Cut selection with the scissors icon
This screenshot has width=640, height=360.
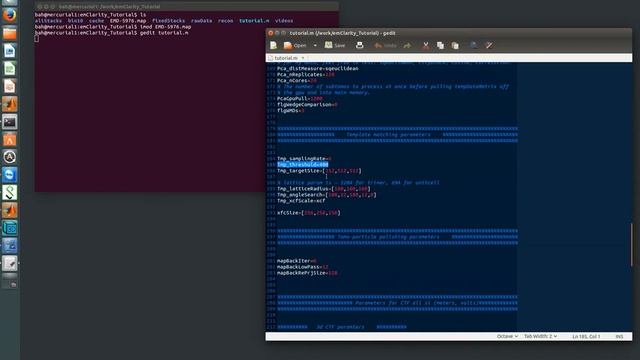coord(426,45)
